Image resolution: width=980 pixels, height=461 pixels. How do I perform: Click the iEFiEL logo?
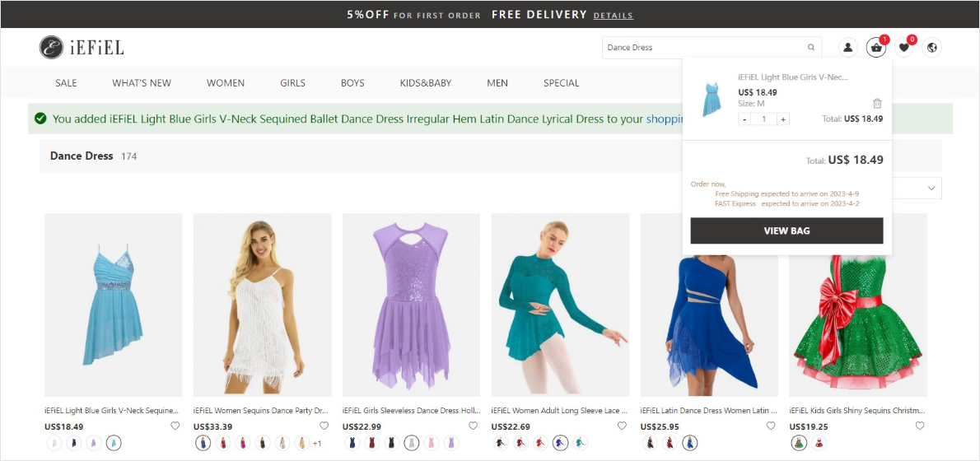tap(82, 47)
